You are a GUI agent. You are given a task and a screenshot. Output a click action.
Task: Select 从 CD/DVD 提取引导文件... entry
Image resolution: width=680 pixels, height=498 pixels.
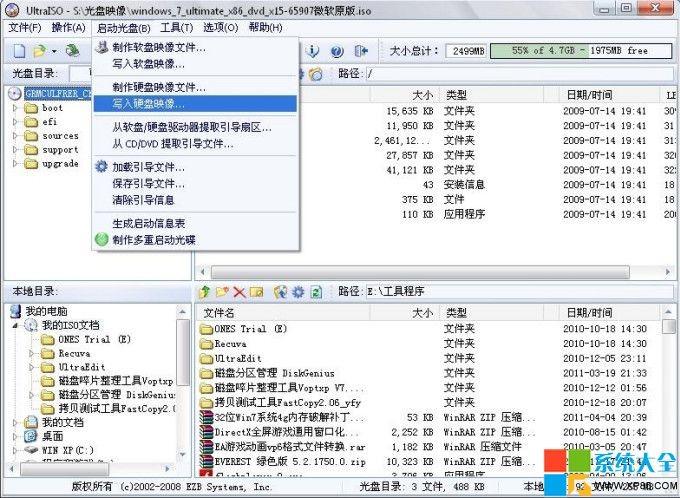point(196,144)
